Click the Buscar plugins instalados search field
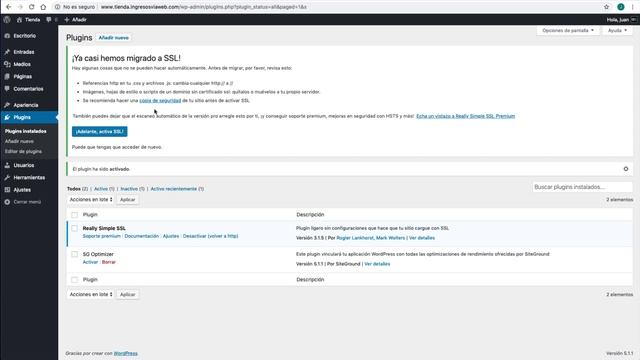The width and height of the screenshot is (640, 360). coord(582,187)
